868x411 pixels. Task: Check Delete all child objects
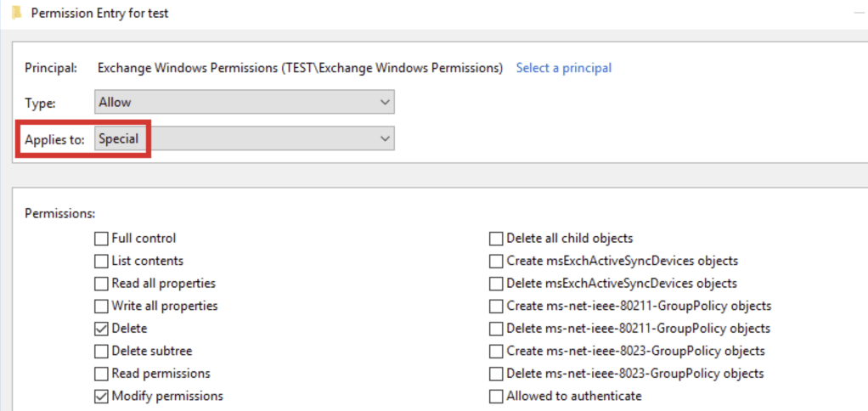pos(496,239)
